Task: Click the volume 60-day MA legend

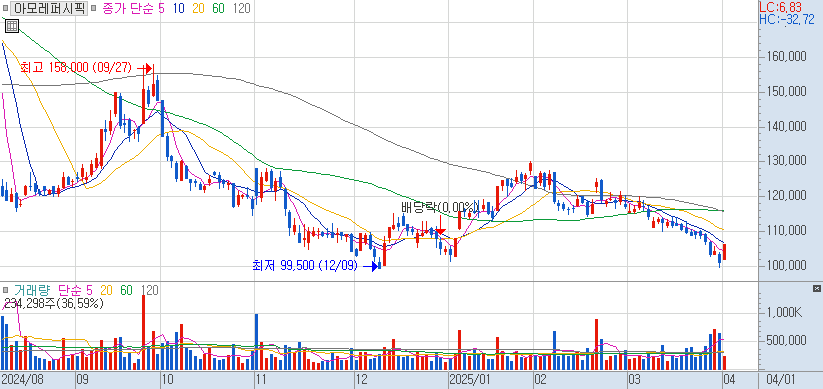Action: pos(127,290)
